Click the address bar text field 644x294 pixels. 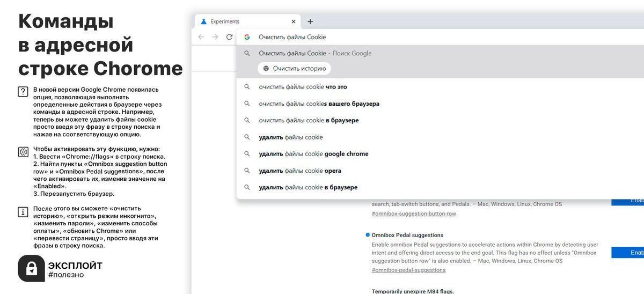pyautogui.click(x=440, y=37)
